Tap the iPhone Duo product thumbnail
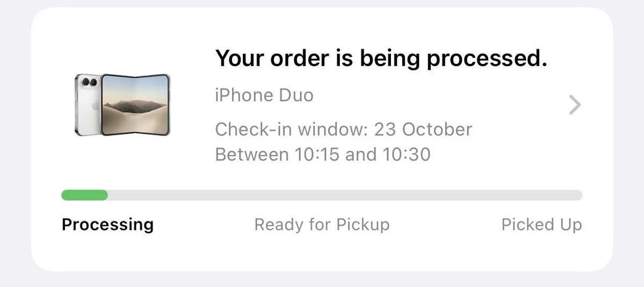The height and width of the screenshot is (287, 644). point(122,105)
